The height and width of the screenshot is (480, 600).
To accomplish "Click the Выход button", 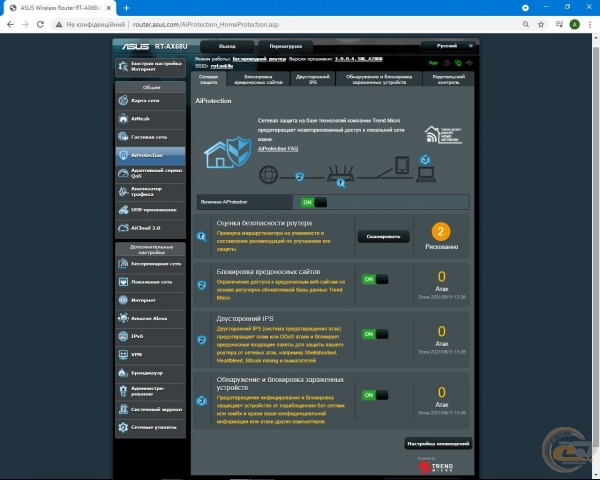I will tap(227, 46).
